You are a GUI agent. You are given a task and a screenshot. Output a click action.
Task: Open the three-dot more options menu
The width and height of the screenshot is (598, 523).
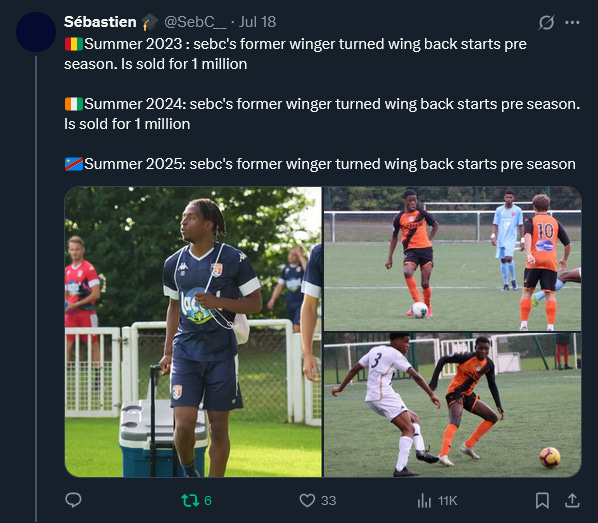572,23
